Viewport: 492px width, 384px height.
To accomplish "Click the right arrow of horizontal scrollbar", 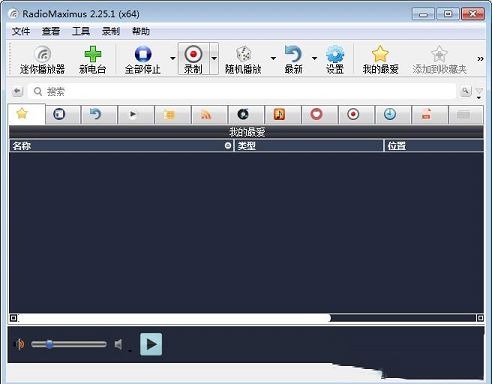I will [480, 318].
